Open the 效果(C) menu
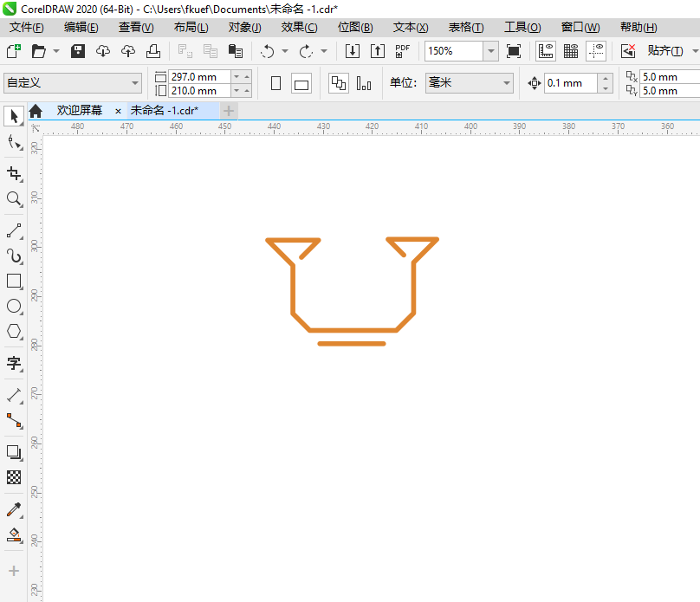The height and width of the screenshot is (602, 700). (x=299, y=27)
